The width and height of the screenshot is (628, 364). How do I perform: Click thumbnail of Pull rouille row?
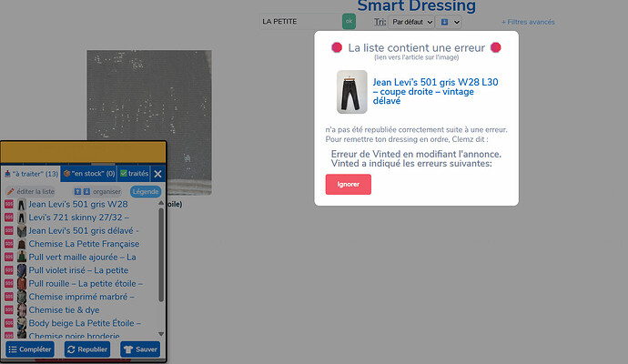[22, 284]
